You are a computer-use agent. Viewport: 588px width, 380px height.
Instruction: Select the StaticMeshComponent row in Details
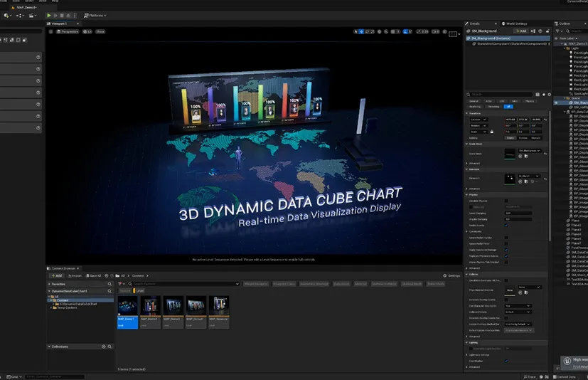click(x=510, y=44)
